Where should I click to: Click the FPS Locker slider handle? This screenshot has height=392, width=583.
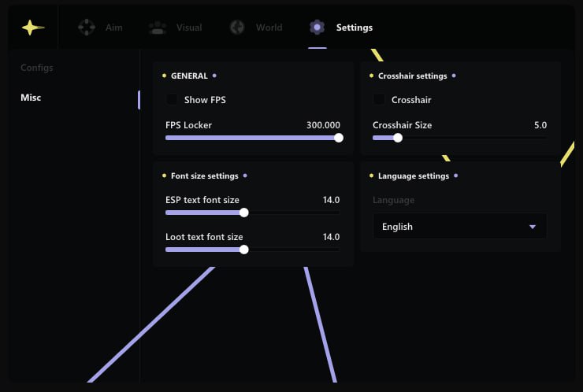339,138
